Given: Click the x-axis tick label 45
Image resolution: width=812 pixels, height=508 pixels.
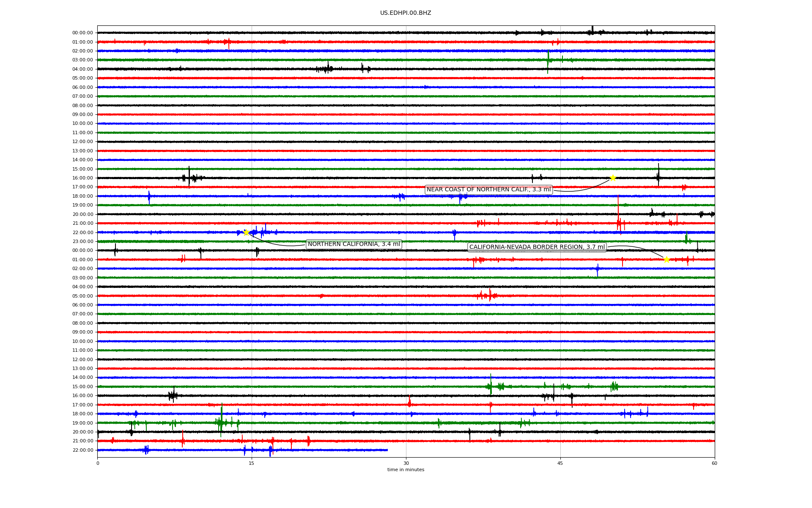Looking at the screenshot, I should [x=560, y=463].
